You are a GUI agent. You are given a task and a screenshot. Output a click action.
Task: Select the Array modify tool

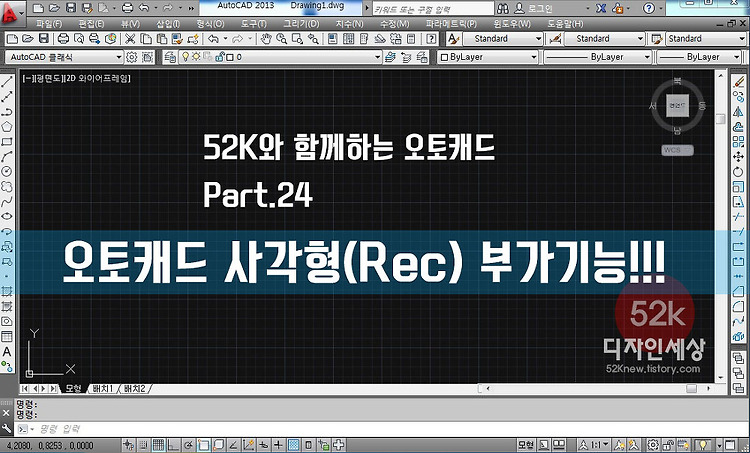[x=739, y=142]
